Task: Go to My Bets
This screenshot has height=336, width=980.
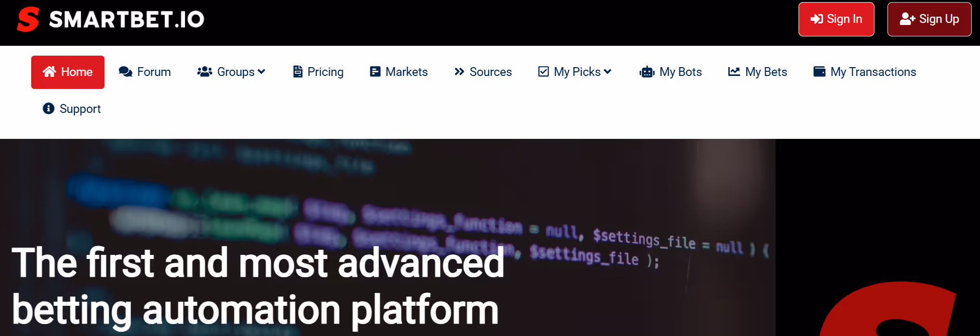Action: tap(757, 72)
